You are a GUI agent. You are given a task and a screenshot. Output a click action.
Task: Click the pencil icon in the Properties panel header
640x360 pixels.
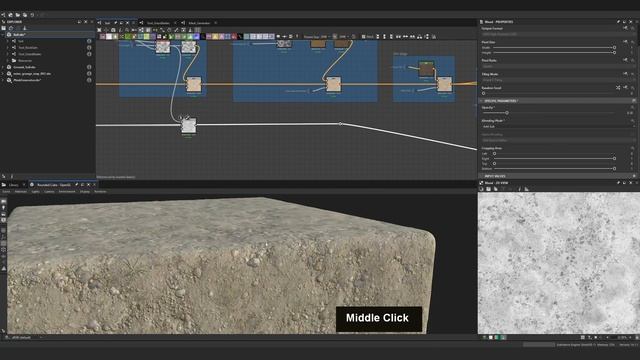tap(618, 22)
